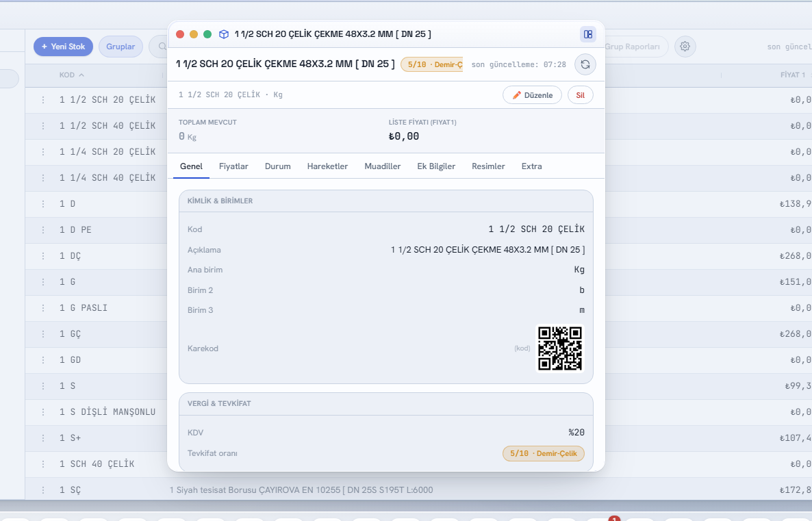This screenshot has height=521, width=812.
Task: Open the row menu dots for 1 D PE
Action: click(x=43, y=230)
